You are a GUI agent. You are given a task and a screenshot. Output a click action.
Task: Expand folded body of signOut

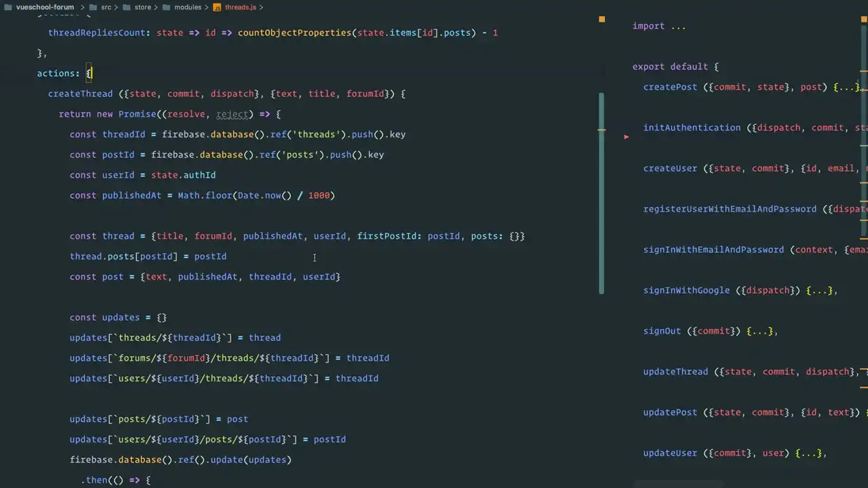click(759, 331)
